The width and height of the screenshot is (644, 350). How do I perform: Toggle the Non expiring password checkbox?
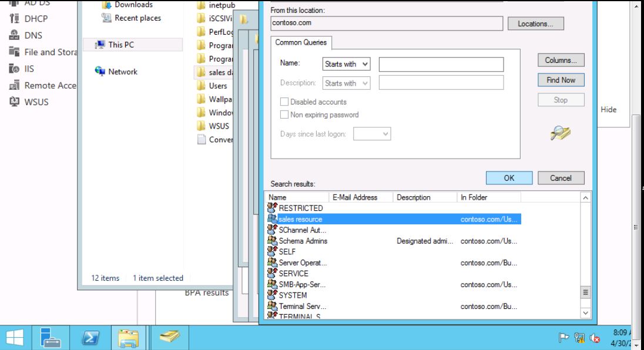coord(284,115)
